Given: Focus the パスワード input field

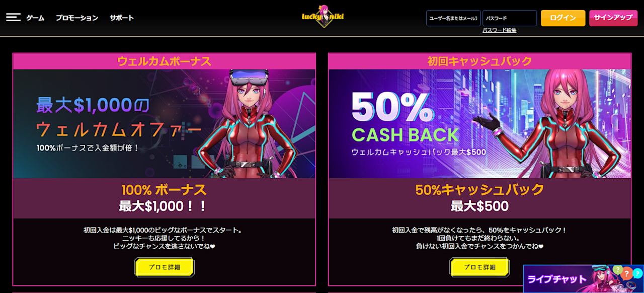Looking at the screenshot, I should (x=510, y=18).
